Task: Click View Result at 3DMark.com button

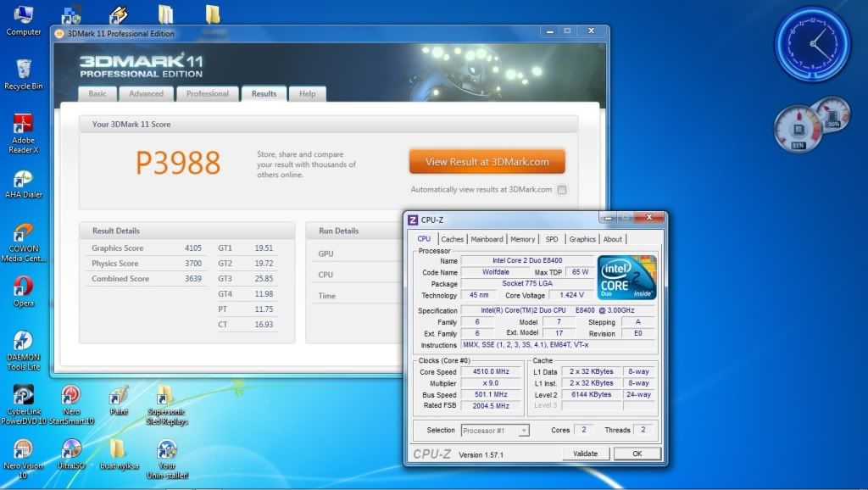Action: pyautogui.click(x=487, y=162)
